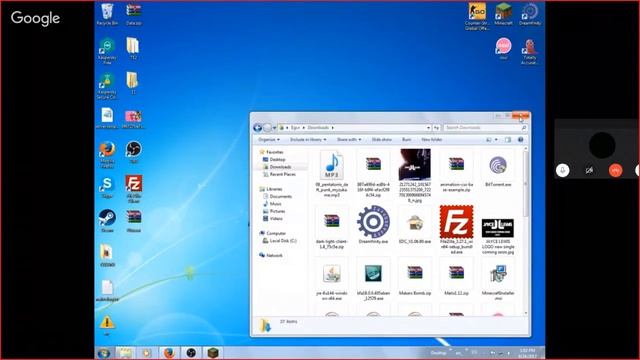The height and width of the screenshot is (360, 640).
Task: Open the Minecraft desktop shortcut
Action: click(x=503, y=14)
